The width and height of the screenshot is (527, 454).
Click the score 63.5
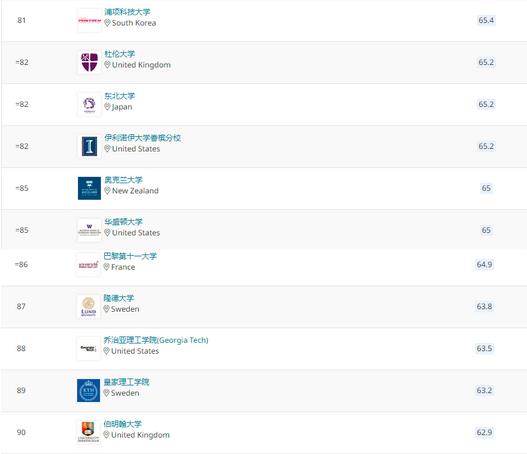point(484,348)
